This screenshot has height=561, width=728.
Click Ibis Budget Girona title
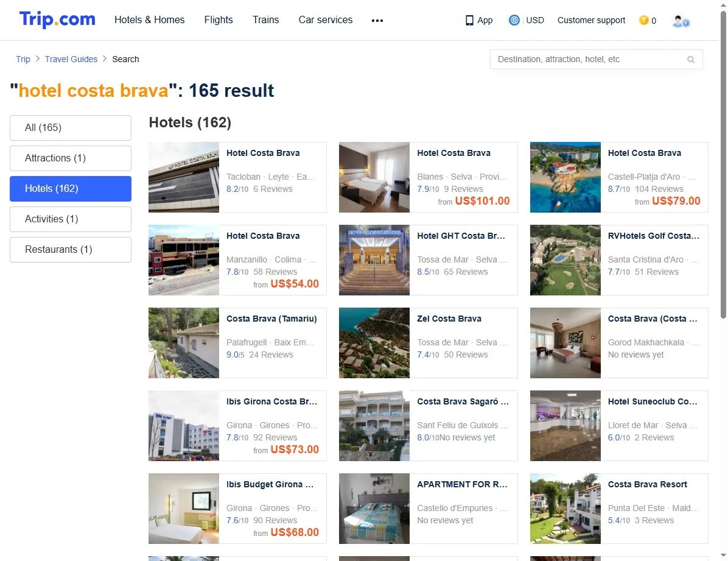pyautogui.click(x=270, y=484)
